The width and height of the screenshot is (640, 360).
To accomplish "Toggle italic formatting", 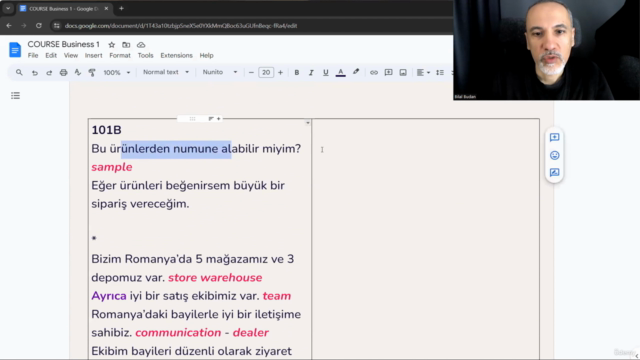I will (311, 73).
